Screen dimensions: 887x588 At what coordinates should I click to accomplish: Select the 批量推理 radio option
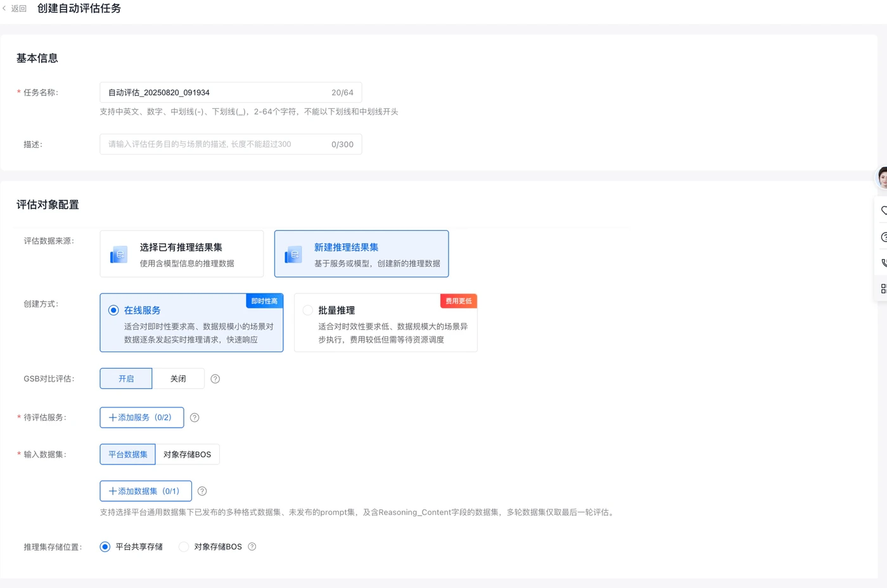tap(308, 310)
